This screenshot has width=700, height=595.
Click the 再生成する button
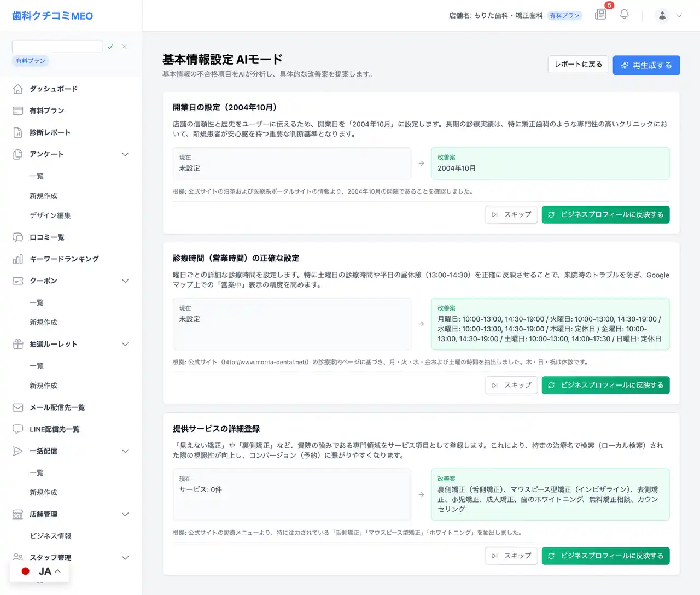[x=646, y=65]
